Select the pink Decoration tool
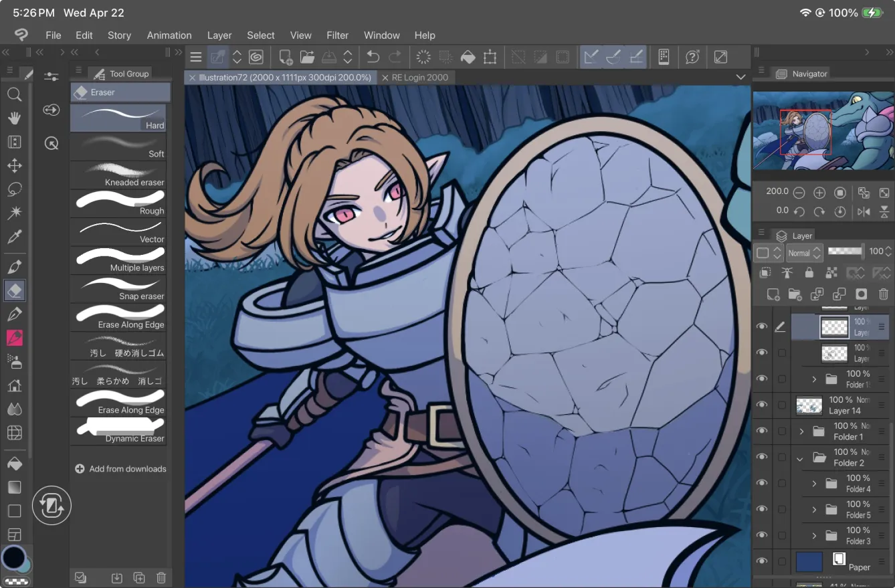 (x=15, y=338)
